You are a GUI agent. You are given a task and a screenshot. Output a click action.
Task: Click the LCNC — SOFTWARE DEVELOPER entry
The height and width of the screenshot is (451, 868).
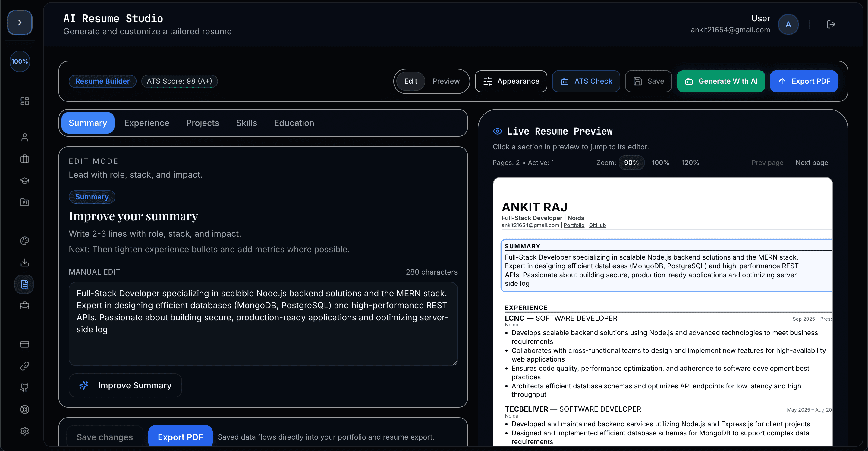point(561,318)
